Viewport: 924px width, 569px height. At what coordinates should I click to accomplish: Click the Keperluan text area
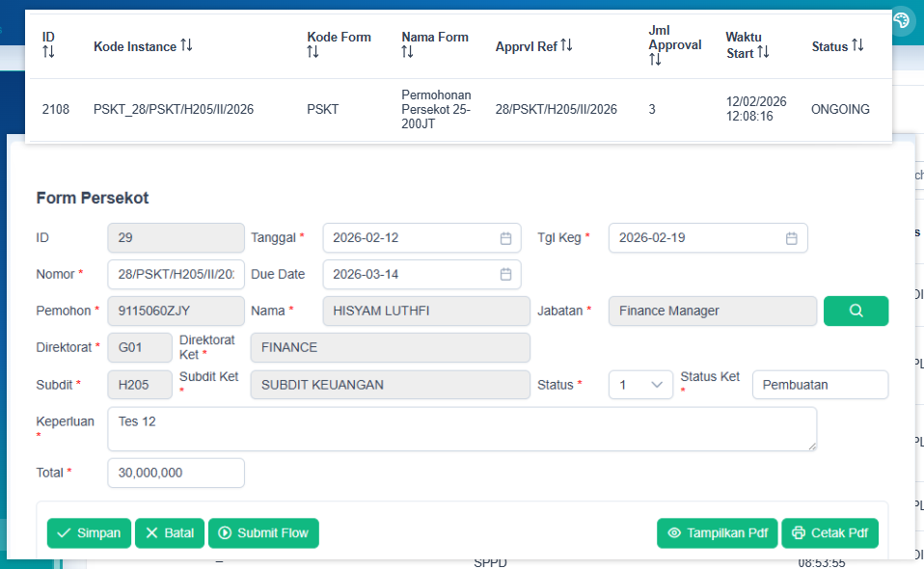click(x=461, y=429)
